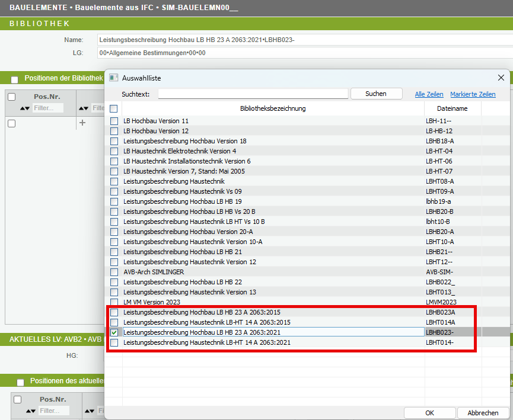
Task: Tick the AVB-Arch SIMLINGER checkbox
Action: (114, 272)
